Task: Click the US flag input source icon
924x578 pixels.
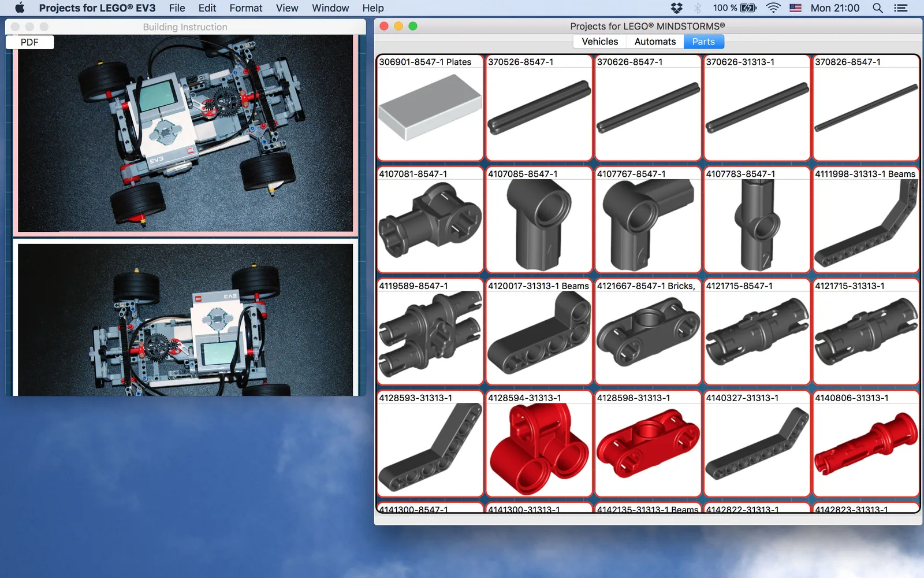Action: (x=795, y=8)
